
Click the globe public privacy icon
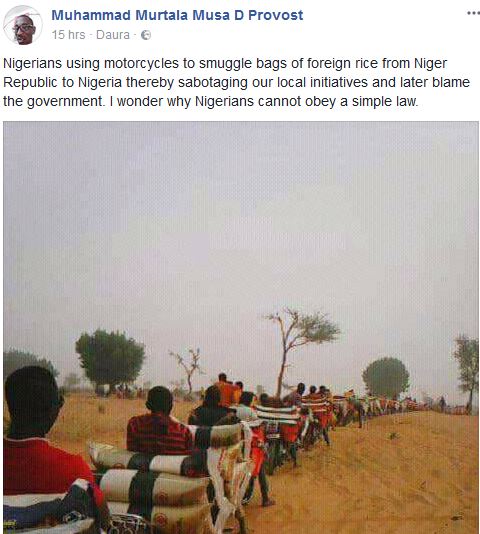click(x=146, y=35)
